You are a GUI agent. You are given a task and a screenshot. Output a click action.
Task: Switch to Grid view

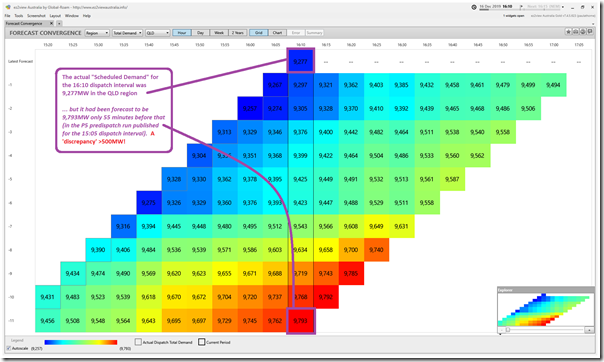(258, 33)
